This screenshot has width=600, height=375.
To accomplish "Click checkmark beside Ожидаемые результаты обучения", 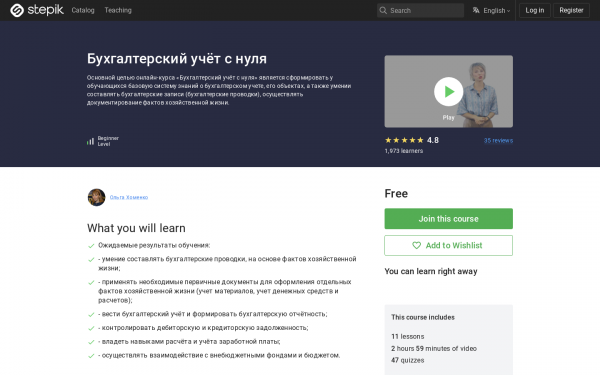I will click(x=91, y=246).
